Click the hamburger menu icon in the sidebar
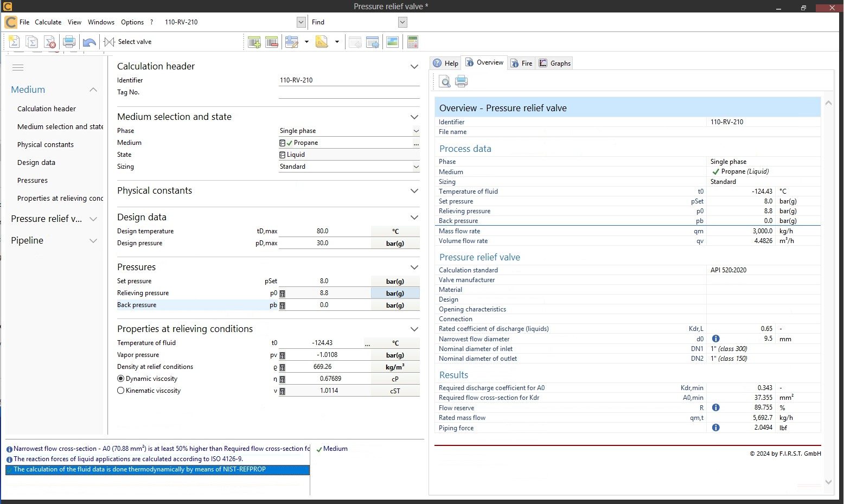This screenshot has height=504, width=844. click(x=18, y=68)
